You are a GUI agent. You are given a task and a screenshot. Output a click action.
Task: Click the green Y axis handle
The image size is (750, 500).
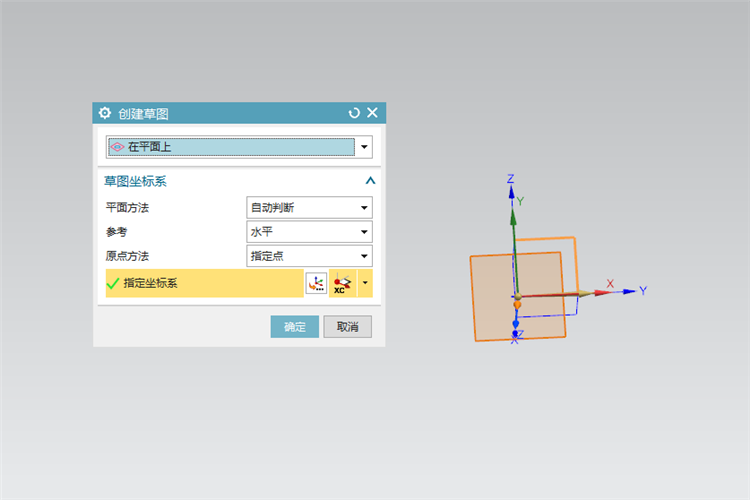click(513, 218)
